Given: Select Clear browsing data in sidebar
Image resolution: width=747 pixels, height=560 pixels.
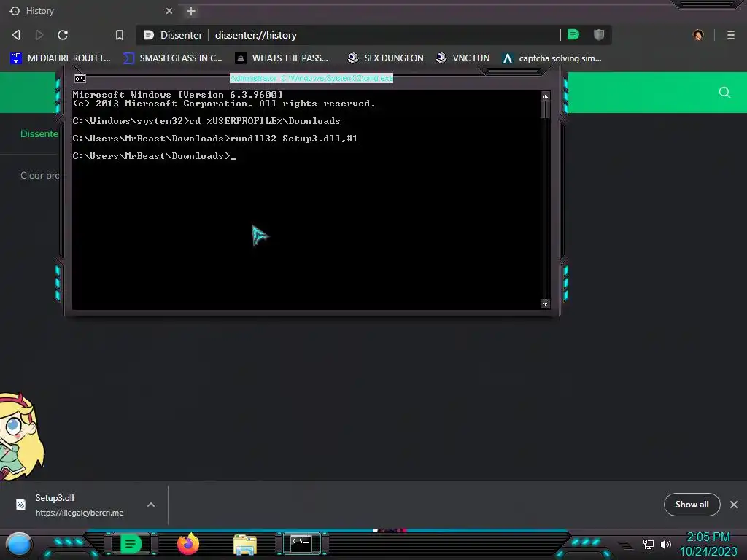Looking at the screenshot, I should (x=40, y=175).
